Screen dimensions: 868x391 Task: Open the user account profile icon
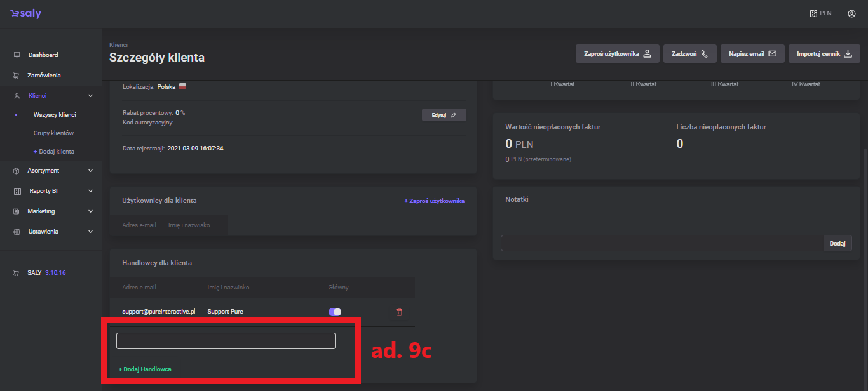click(851, 13)
